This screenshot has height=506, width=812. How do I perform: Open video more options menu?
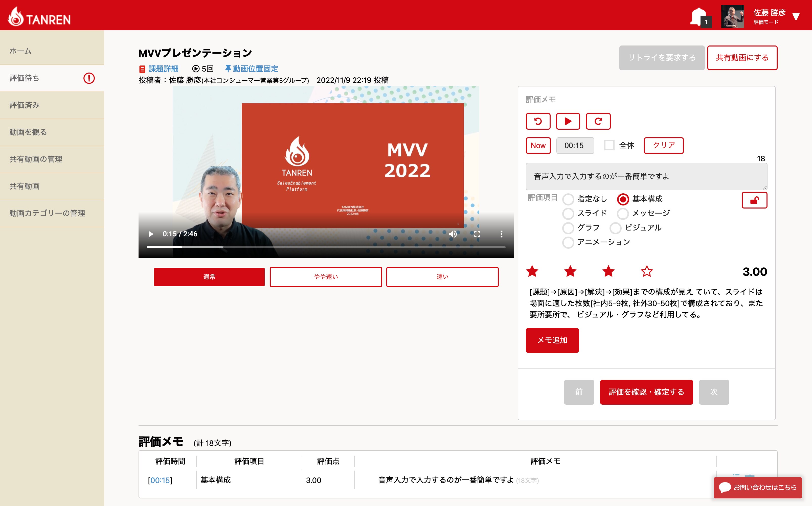[x=501, y=234]
